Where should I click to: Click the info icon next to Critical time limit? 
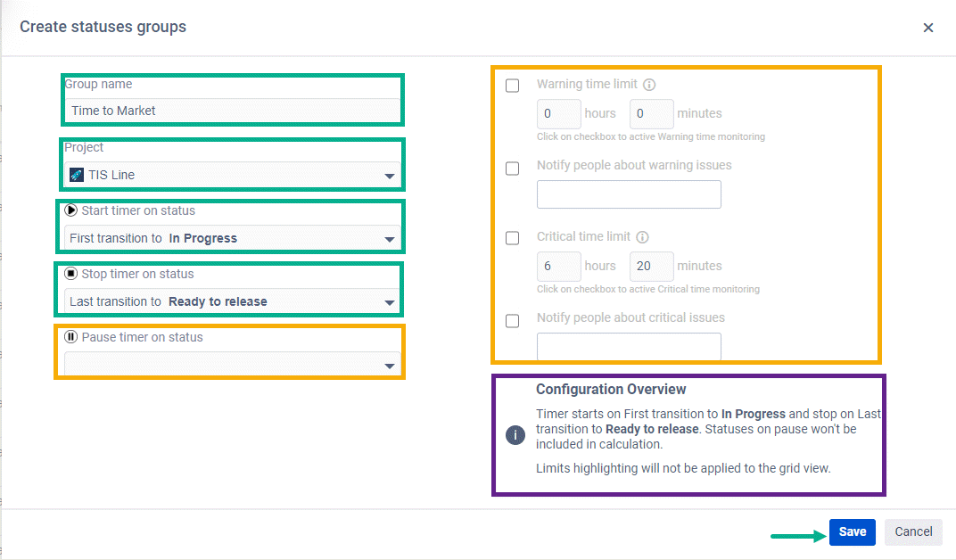coord(642,237)
